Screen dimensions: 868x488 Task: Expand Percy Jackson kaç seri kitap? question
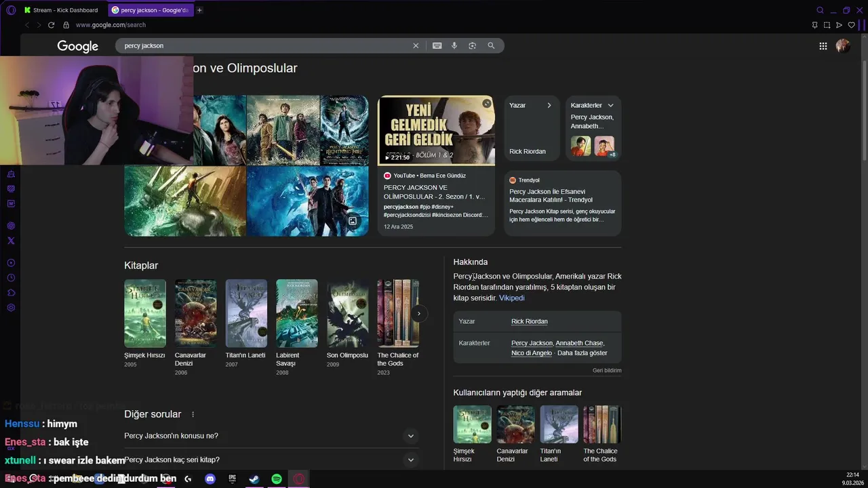271,460
